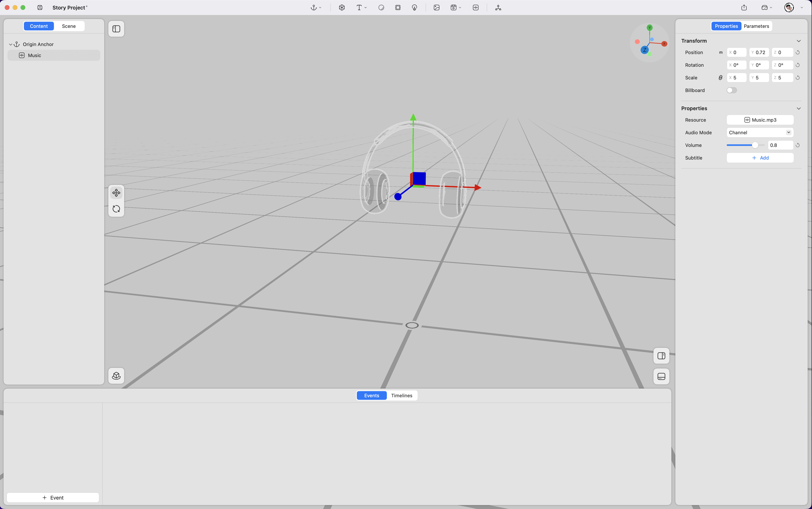Toggle the left sidebar panel button
The height and width of the screenshot is (509, 812).
(116, 29)
